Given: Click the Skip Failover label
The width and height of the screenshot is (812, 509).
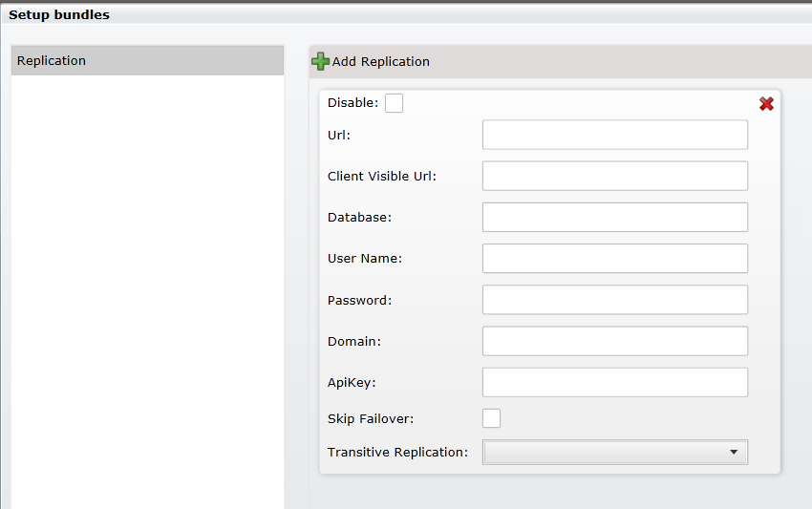Looking at the screenshot, I should coord(371,418).
